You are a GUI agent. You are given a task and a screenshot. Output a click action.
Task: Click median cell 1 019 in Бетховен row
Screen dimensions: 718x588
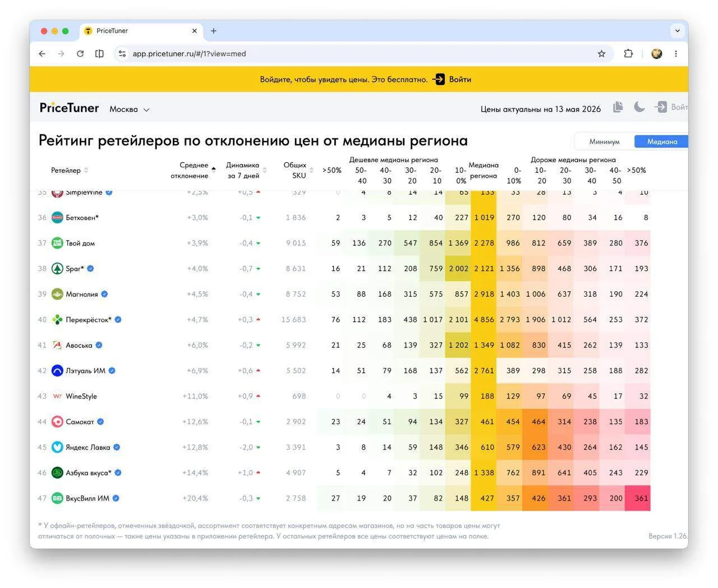pos(484,218)
